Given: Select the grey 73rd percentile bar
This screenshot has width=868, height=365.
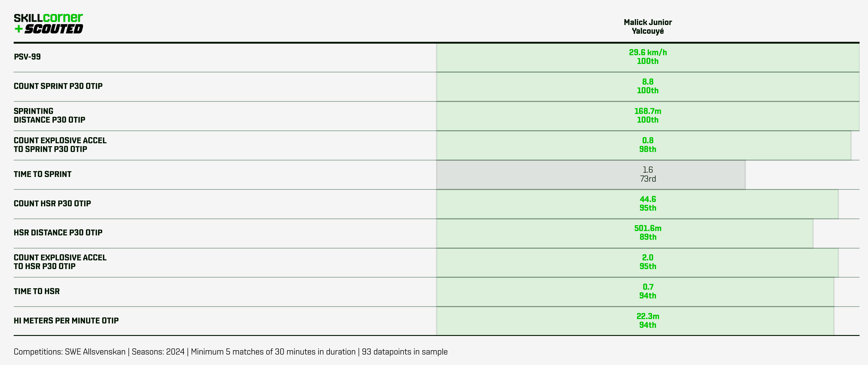Looking at the screenshot, I should point(591,175).
